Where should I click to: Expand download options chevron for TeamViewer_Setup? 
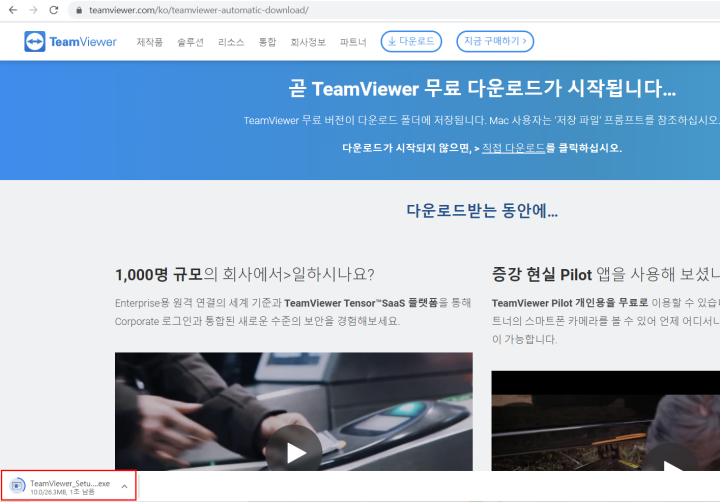[124, 486]
